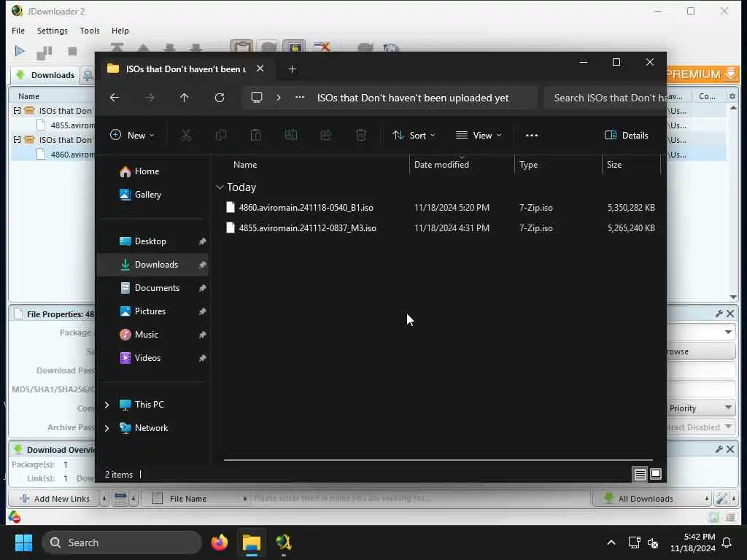Select 4860.aviromain.241118-0540_B1.iso file
This screenshot has height=560, width=747.
(306, 208)
